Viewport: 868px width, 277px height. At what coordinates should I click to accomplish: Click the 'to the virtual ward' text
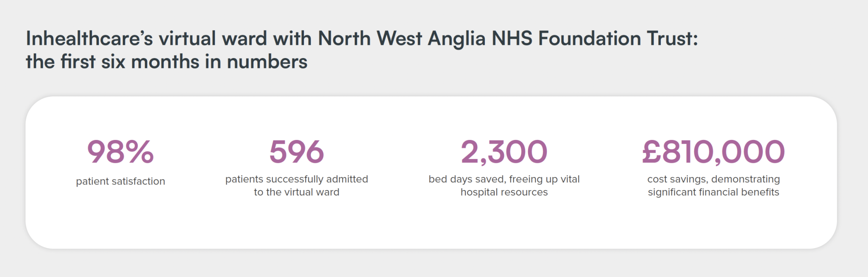(x=297, y=192)
